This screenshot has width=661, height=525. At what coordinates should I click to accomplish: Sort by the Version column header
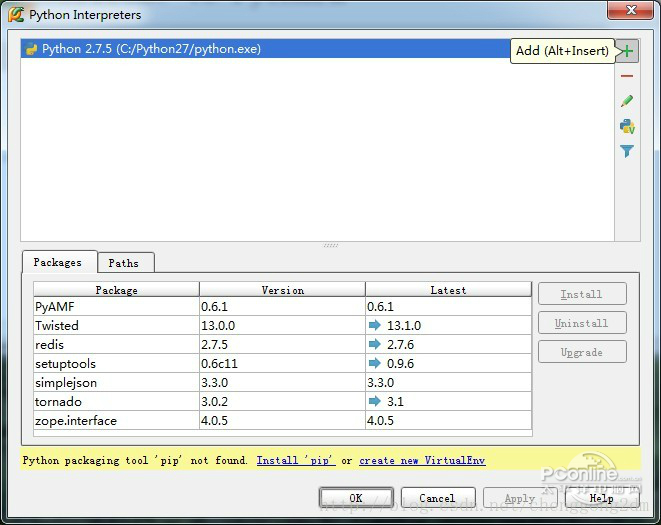click(x=282, y=290)
